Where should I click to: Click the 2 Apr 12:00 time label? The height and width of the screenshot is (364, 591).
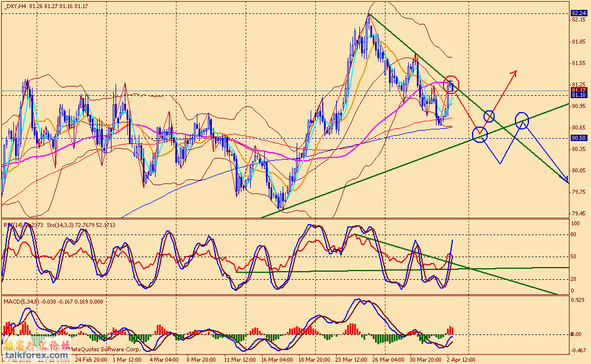pos(460,360)
